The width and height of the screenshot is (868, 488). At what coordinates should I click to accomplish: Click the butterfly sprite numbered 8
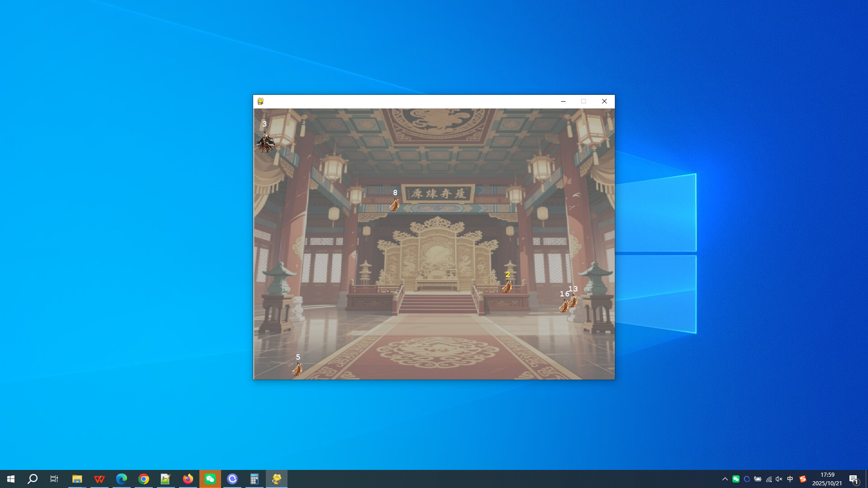394,204
